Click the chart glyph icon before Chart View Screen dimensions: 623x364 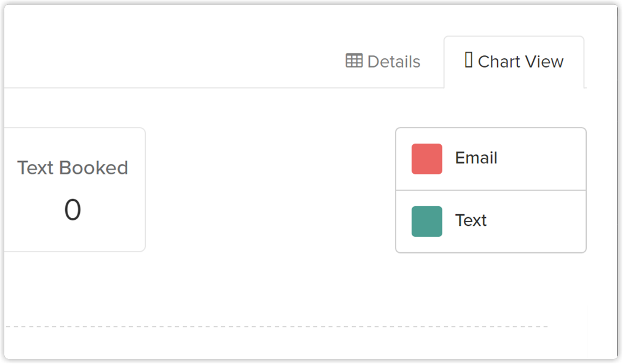pyautogui.click(x=468, y=60)
